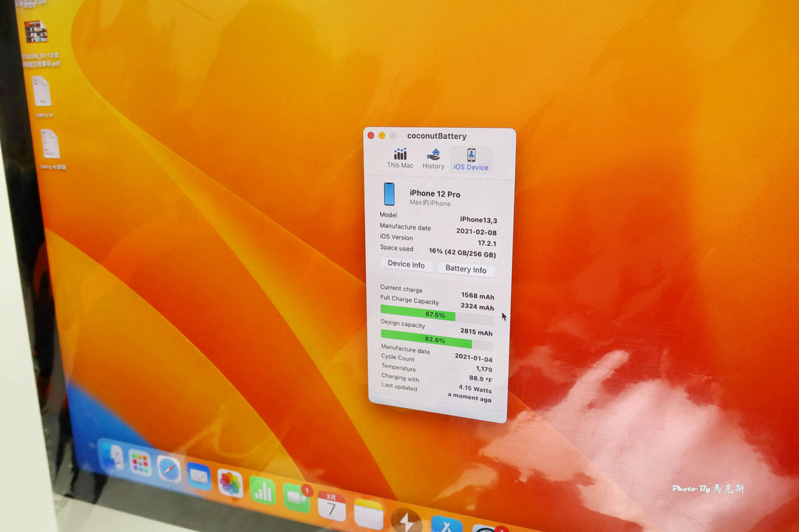Image resolution: width=799 pixels, height=532 pixels.
Task: Click the 2324 mAh full charge value
Action: 477,307
